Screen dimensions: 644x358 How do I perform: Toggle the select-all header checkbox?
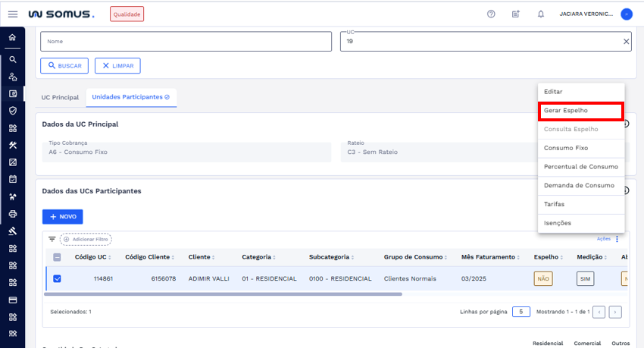pos(57,257)
